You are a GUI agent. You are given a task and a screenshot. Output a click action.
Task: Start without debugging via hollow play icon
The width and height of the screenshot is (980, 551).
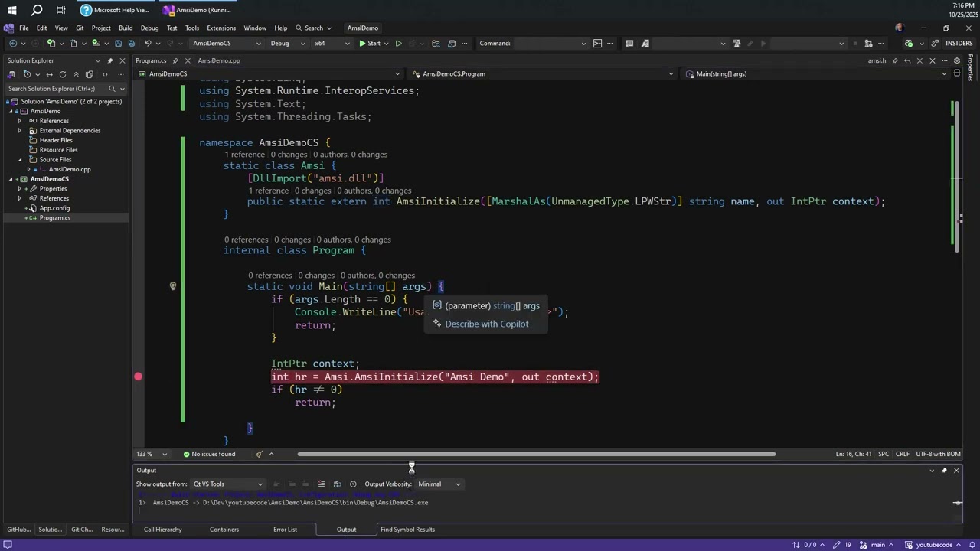(x=398, y=43)
